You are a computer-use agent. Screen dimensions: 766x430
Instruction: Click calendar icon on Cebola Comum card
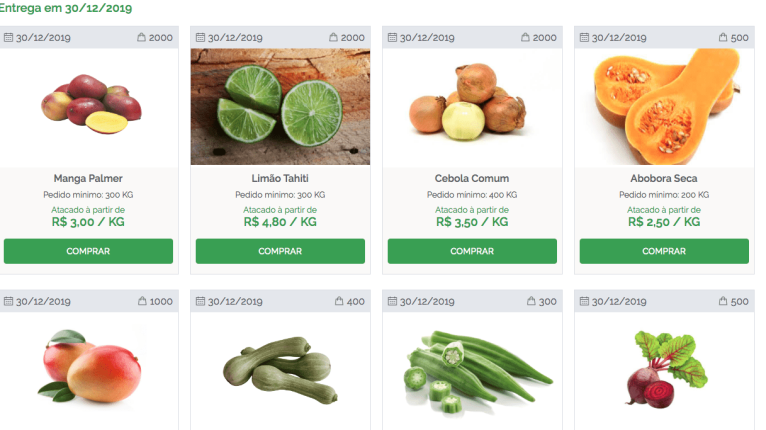pos(393,38)
